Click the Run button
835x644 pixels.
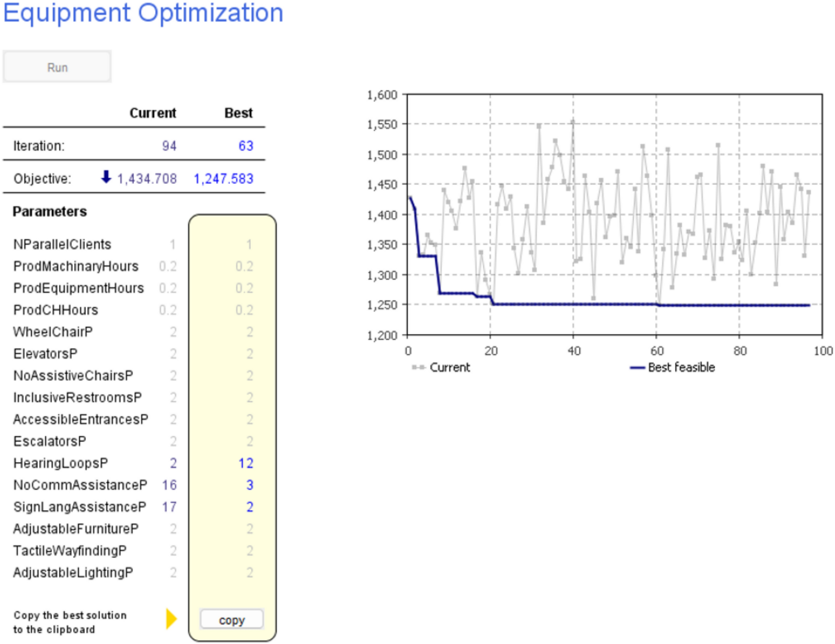[x=57, y=67]
